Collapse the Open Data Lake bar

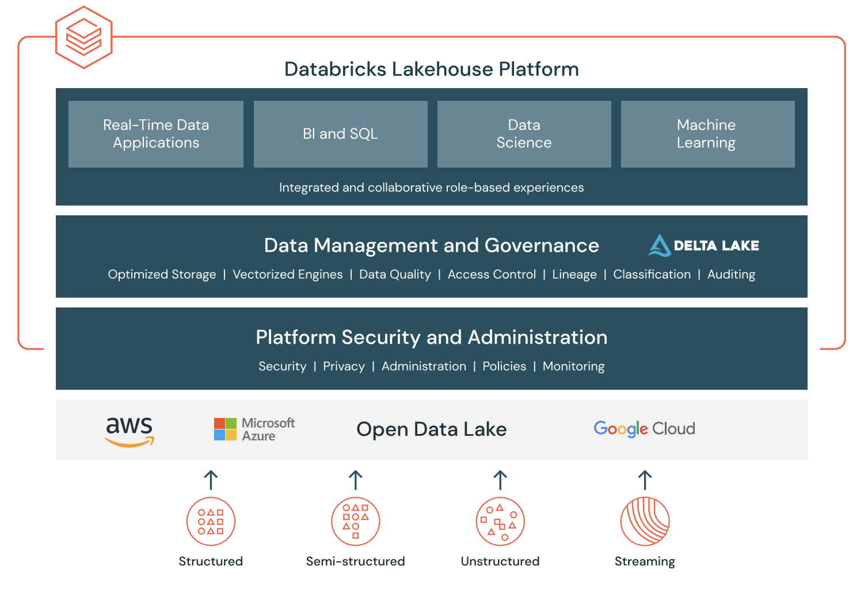pos(431,429)
